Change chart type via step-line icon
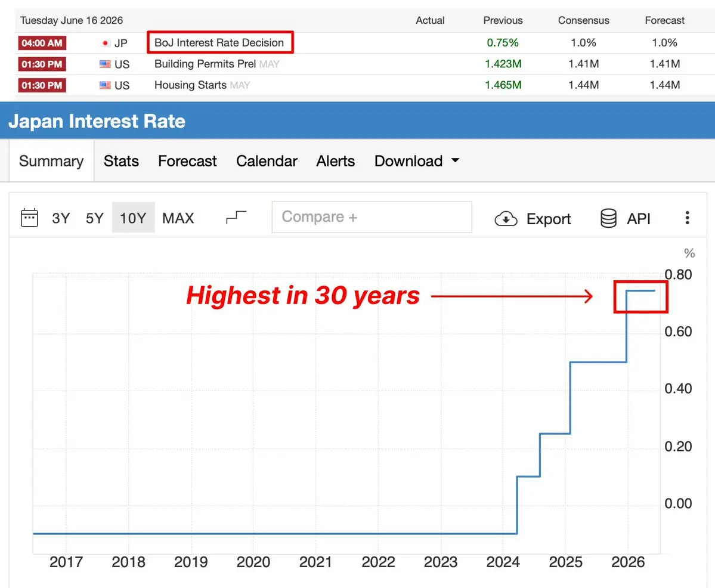715x588 pixels. pos(236,217)
